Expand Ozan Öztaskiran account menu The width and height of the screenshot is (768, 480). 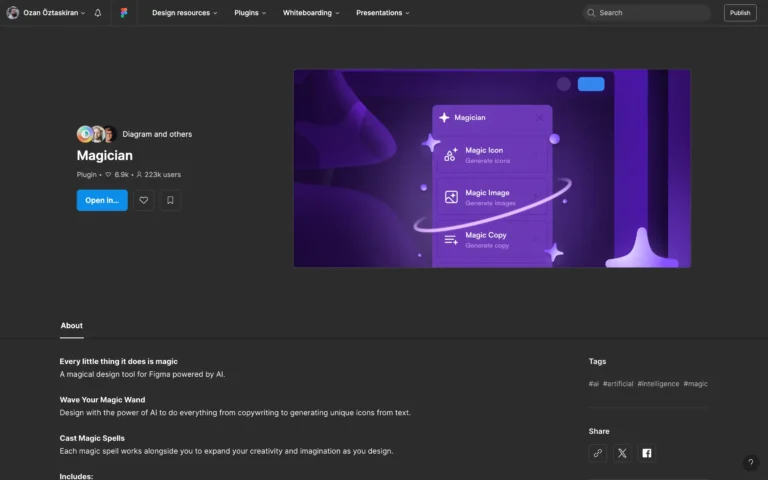coord(54,13)
